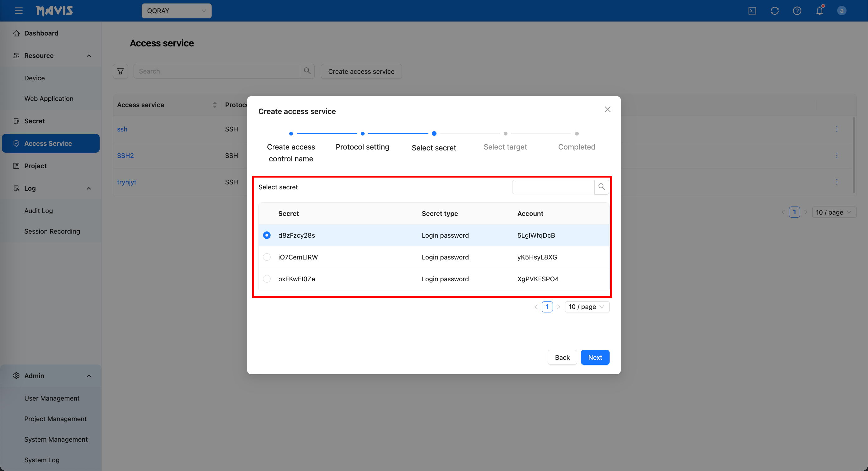The width and height of the screenshot is (868, 471).
Task: Open the help icon in the top bar
Action: point(797,11)
